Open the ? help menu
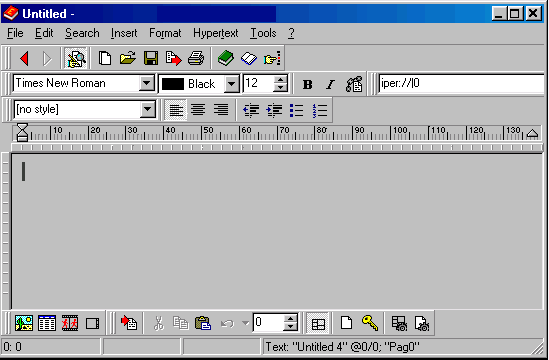The width and height of the screenshot is (549, 360). coord(291,33)
